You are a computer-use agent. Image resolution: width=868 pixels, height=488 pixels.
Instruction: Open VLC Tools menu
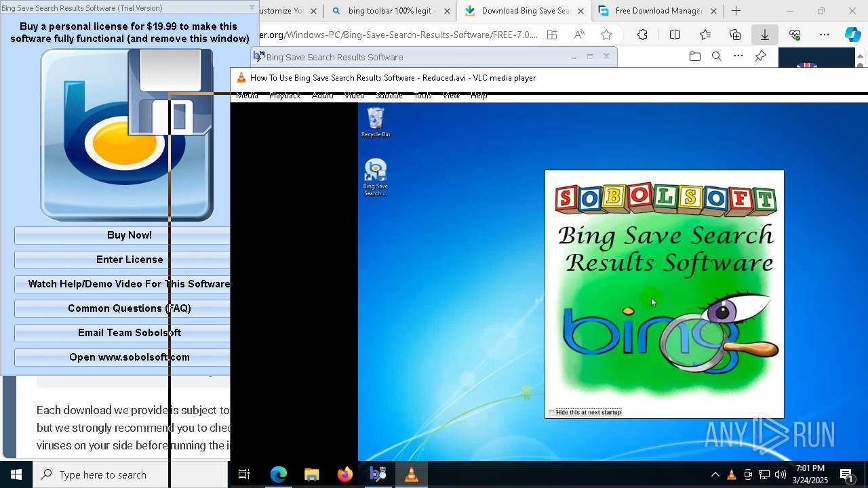pos(422,96)
